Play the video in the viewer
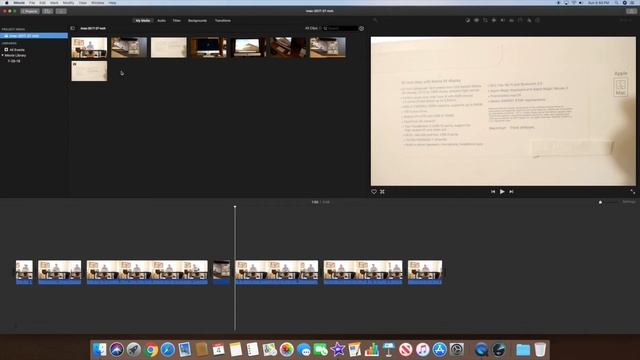Viewport: 640px width, 360px height. point(502,191)
